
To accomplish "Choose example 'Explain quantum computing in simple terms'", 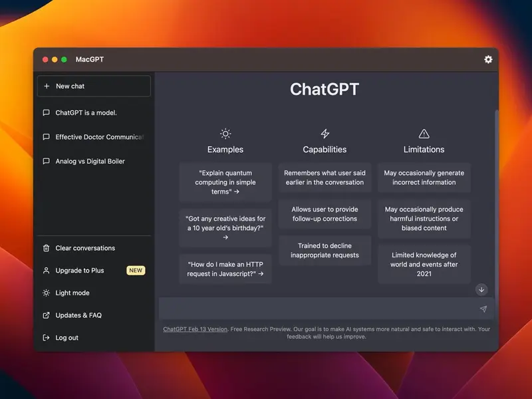I will pyautogui.click(x=225, y=182).
